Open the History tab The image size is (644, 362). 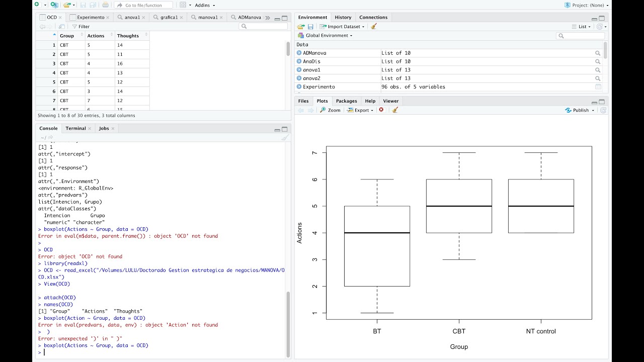click(343, 17)
